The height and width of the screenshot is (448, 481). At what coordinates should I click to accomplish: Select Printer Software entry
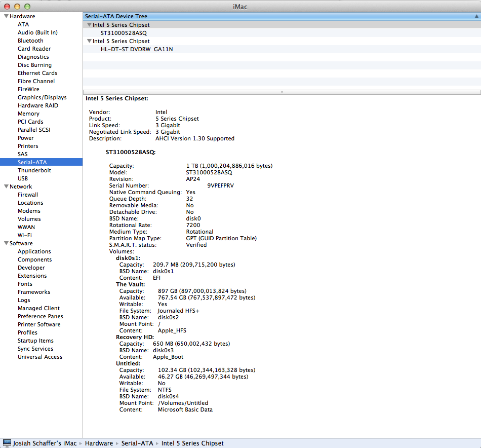point(39,324)
